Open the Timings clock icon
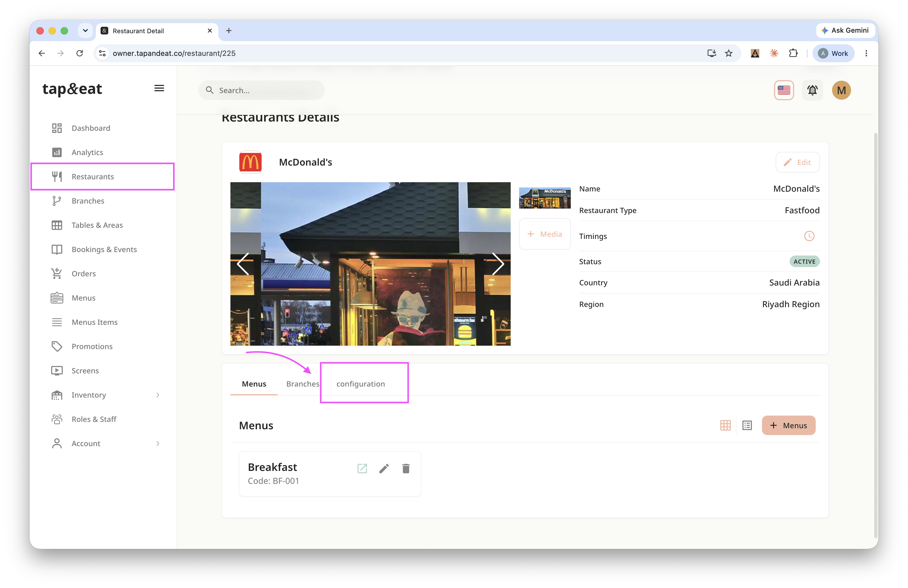 click(809, 236)
